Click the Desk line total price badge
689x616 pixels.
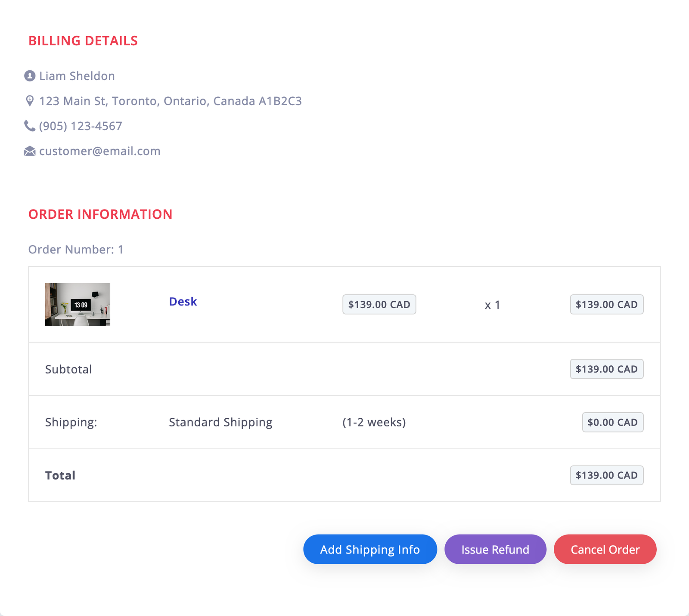coord(606,305)
